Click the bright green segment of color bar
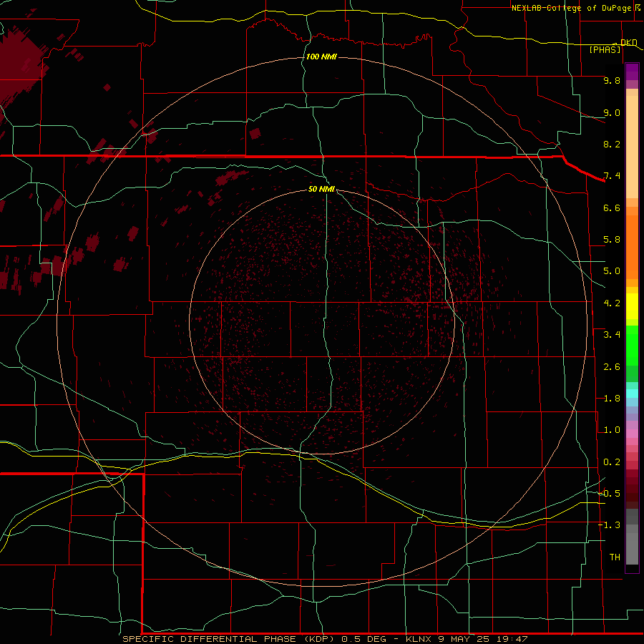The width and height of the screenshot is (644, 644). coord(632,345)
